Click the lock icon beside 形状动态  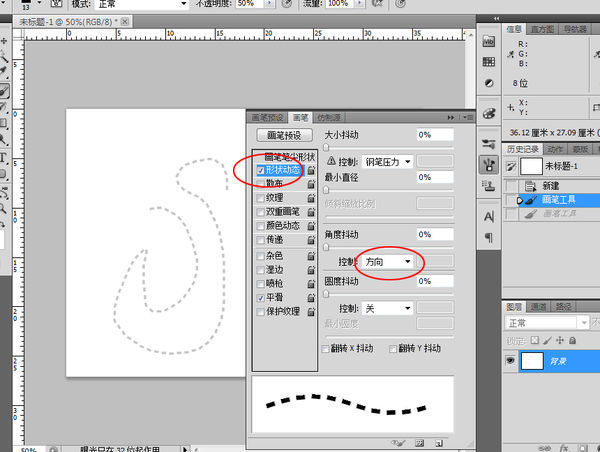311,170
